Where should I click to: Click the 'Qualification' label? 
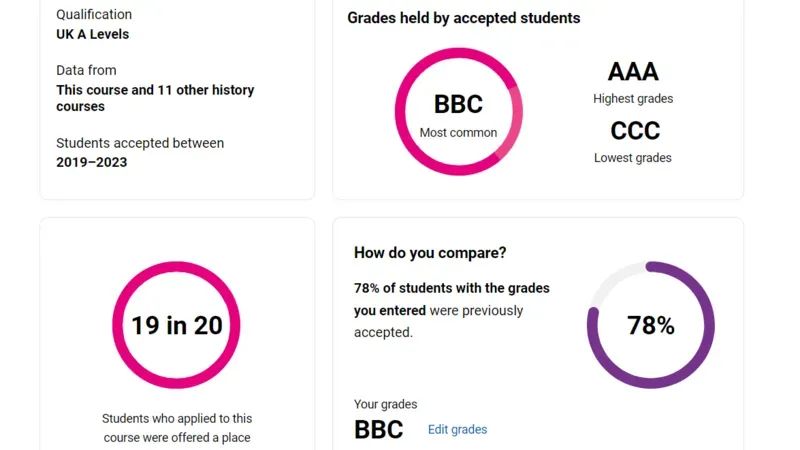click(94, 14)
